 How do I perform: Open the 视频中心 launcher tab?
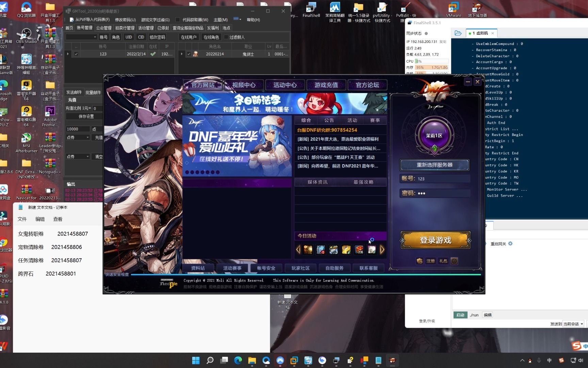tap(244, 85)
